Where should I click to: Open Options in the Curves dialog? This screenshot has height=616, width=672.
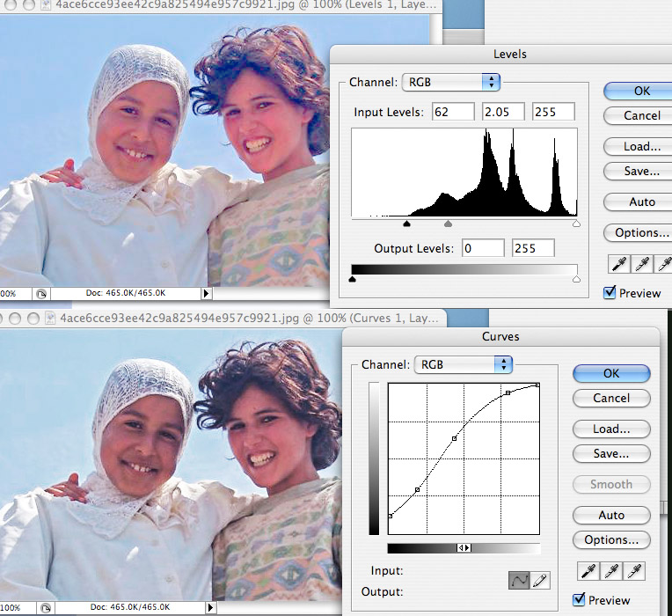click(610, 539)
